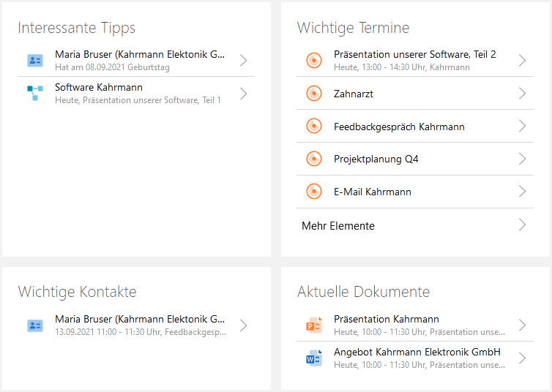Click contact card icon for Maria Bruser birthday tip
552x392 pixels.
(x=35, y=61)
